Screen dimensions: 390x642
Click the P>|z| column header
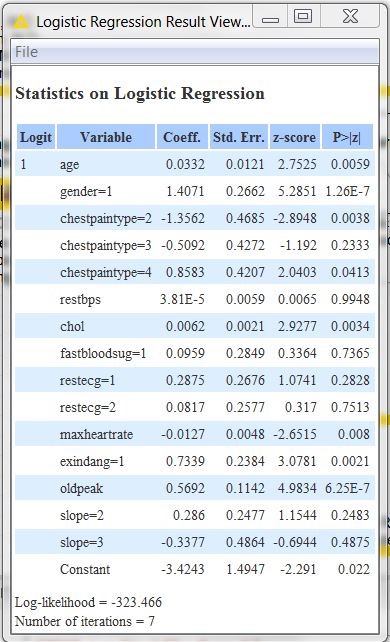point(347,137)
